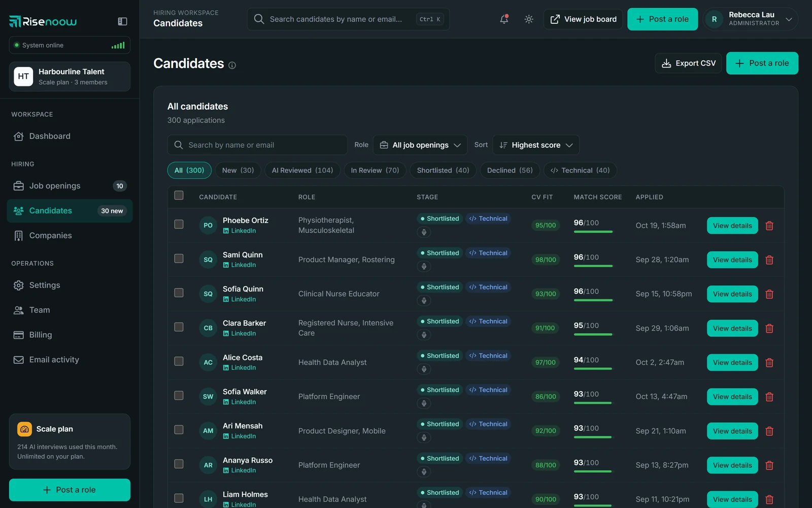Check the Phoebe Ortiz row checkbox
This screenshot has height=508, width=812.
[179, 224]
